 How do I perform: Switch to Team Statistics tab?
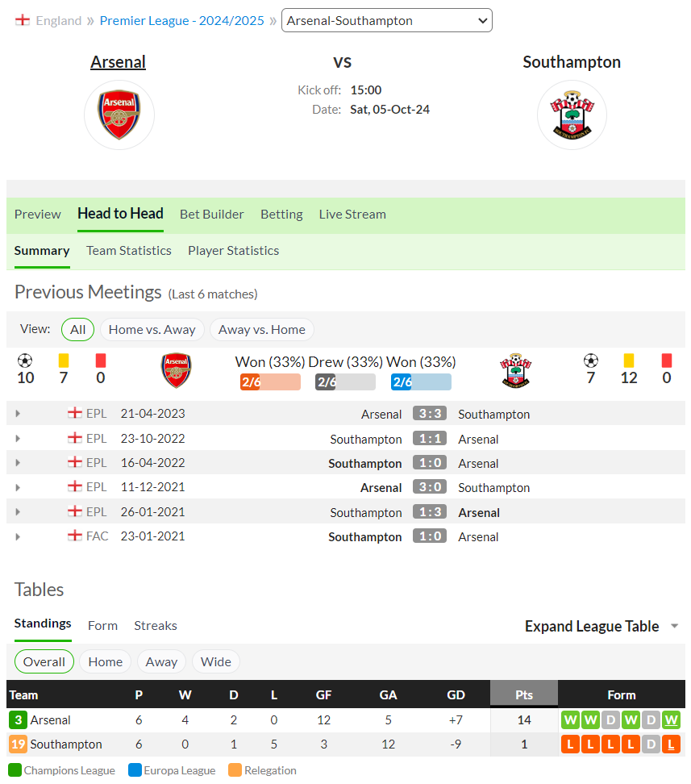click(x=128, y=251)
